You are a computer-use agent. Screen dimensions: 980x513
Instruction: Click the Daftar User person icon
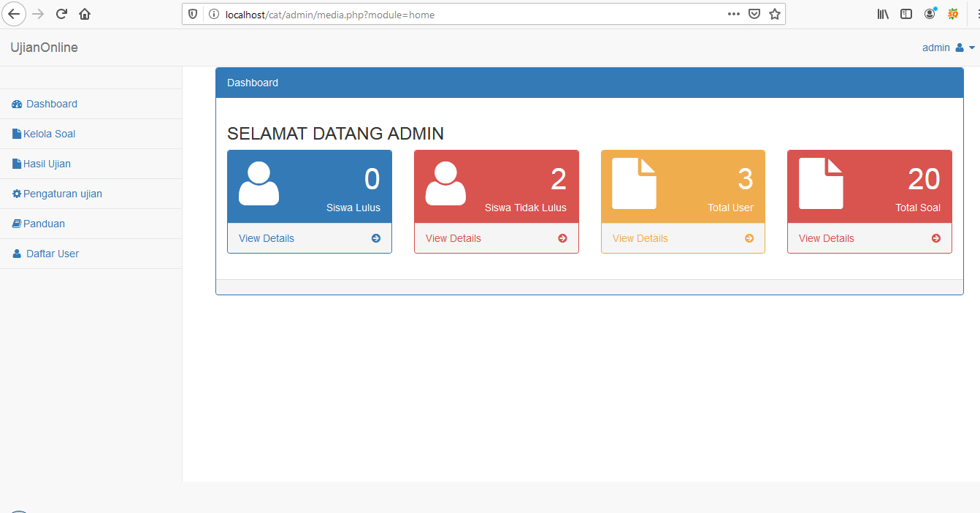tap(16, 254)
